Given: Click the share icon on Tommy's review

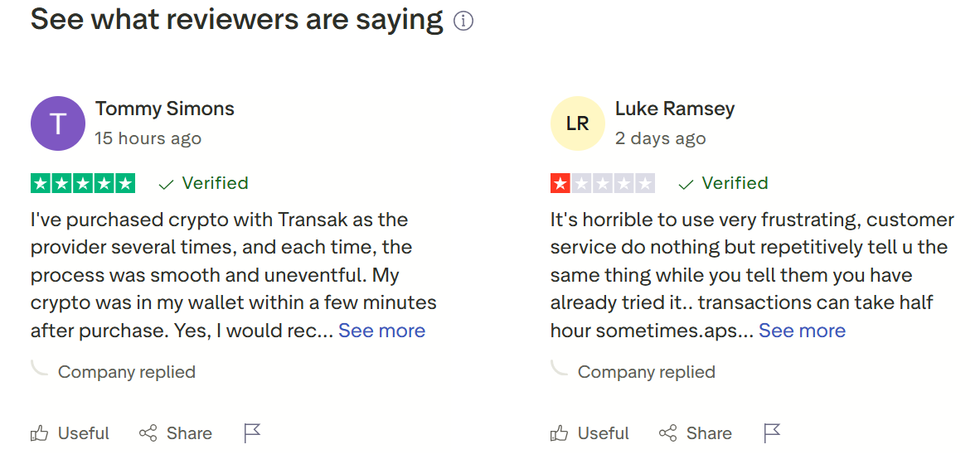Looking at the screenshot, I should point(148,433).
